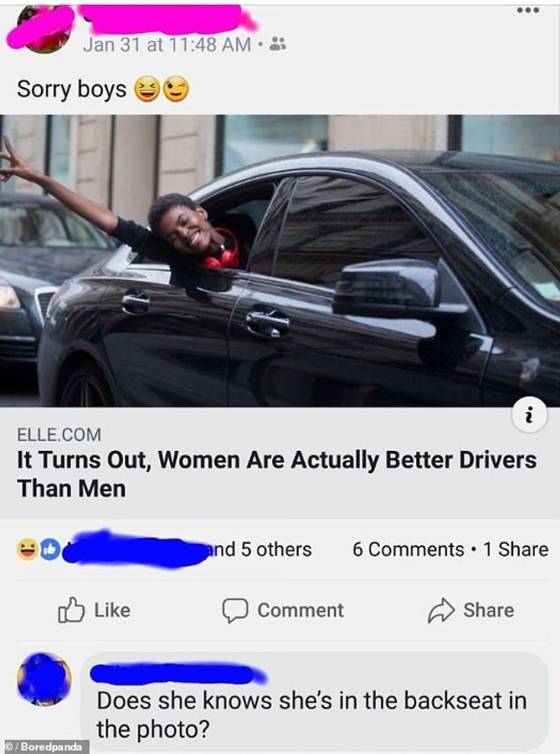
Task: Click the thumbs-up Like icon
Action: (x=71, y=610)
